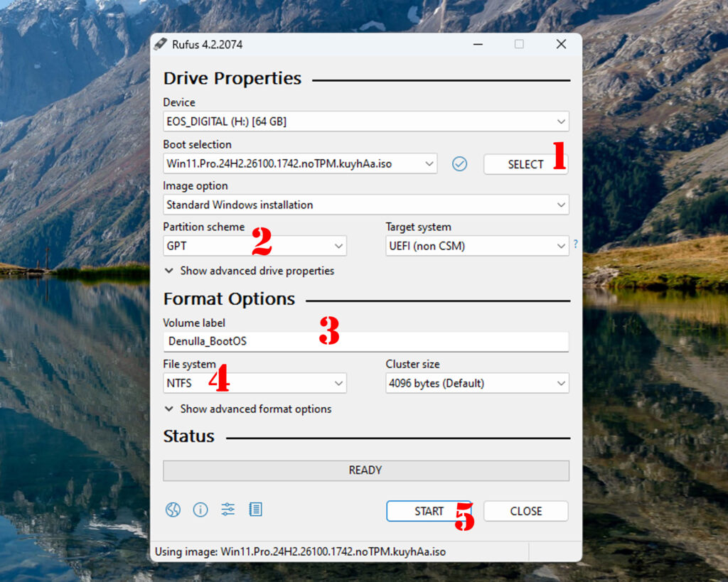Expand Show advanced drive properties
Screen dimensions: 728x582
tap(249, 271)
